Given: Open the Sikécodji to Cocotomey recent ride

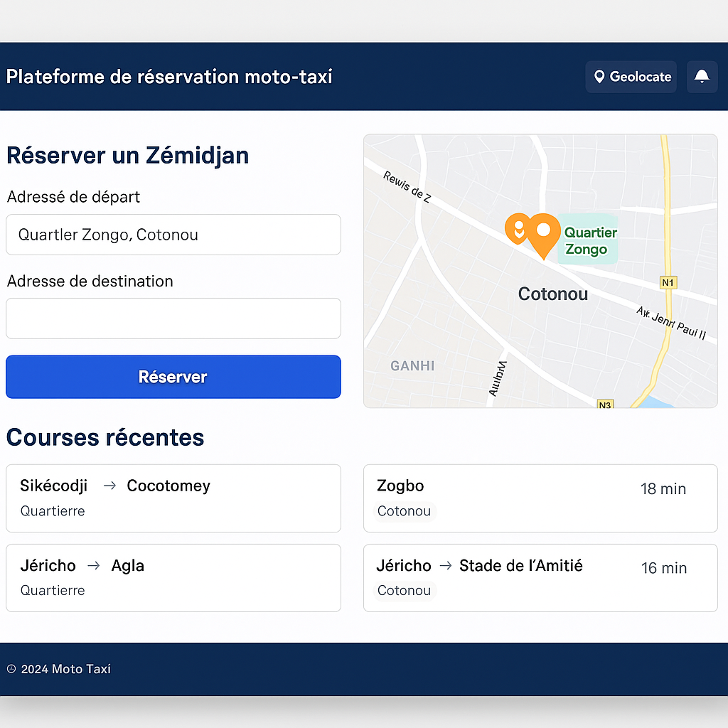Looking at the screenshot, I should (173, 498).
